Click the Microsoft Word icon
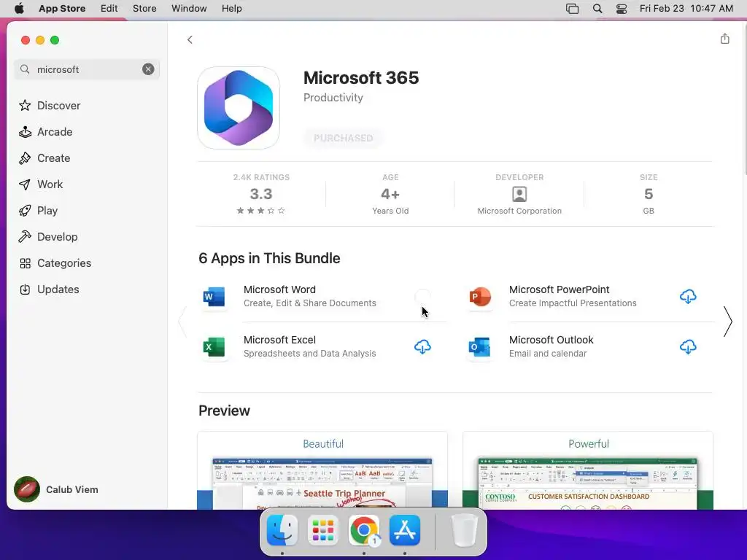 pos(214,296)
